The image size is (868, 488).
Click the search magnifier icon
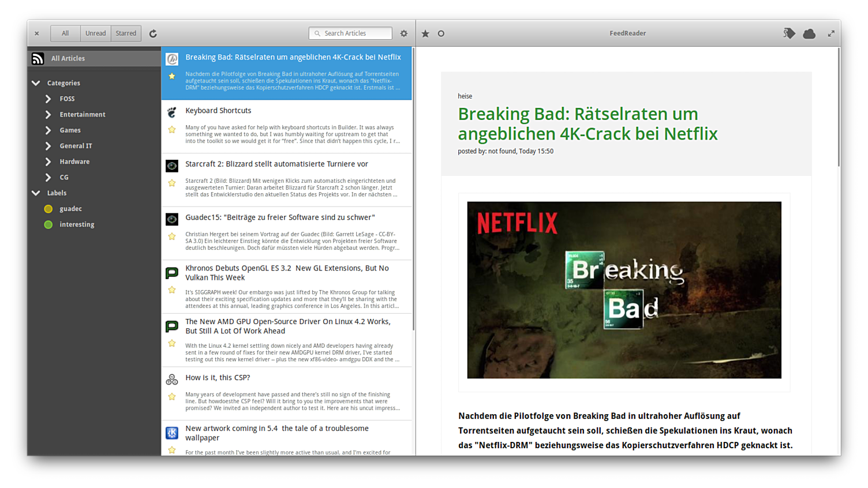click(x=317, y=33)
